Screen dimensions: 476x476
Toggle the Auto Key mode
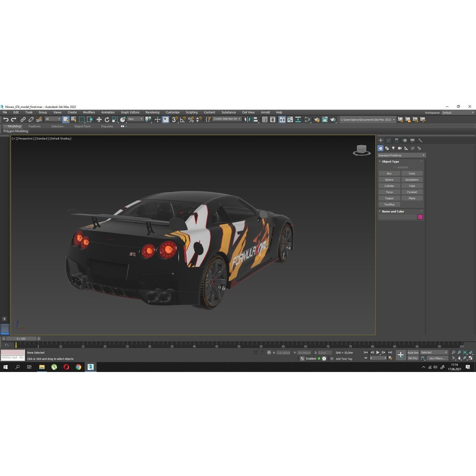point(413,353)
